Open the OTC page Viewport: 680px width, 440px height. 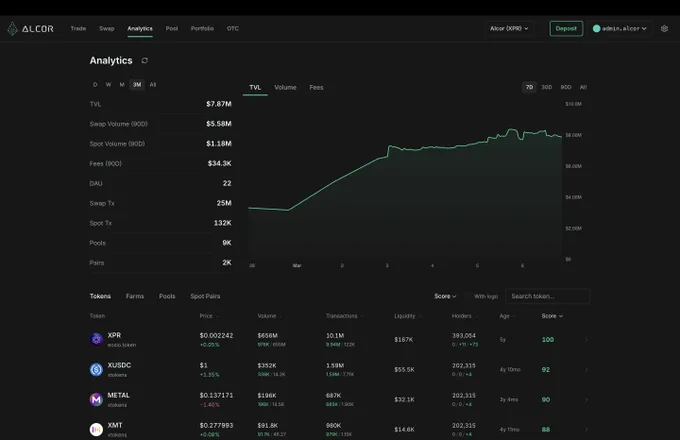point(232,29)
